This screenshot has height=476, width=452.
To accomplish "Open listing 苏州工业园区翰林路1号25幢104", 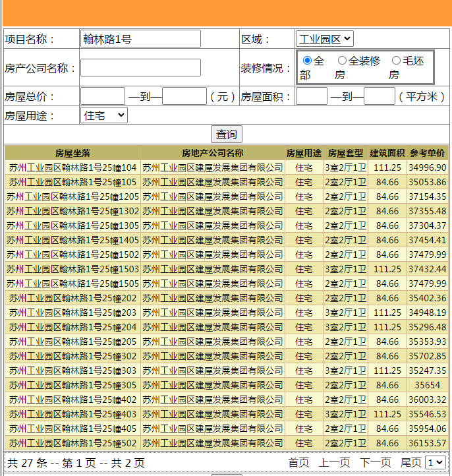I will 72,167.
